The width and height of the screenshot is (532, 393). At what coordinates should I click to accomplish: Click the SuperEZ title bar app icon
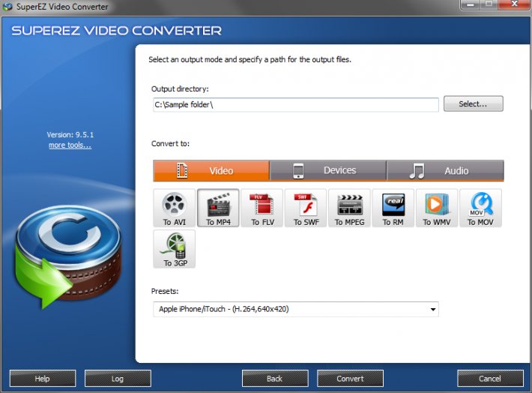[7, 7]
